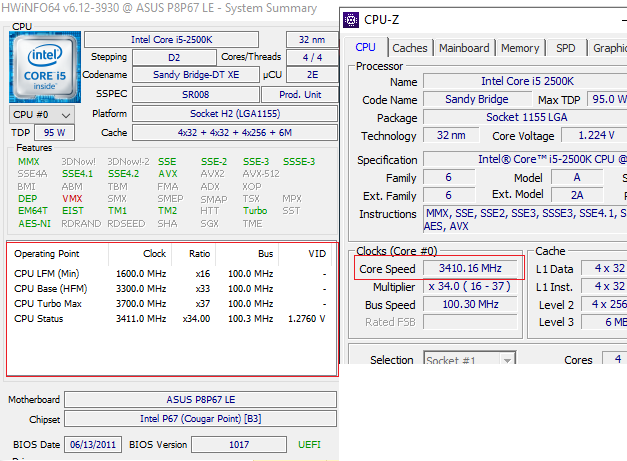Click the AES-NI feature label
The width and height of the screenshot is (627, 461).
point(34,224)
